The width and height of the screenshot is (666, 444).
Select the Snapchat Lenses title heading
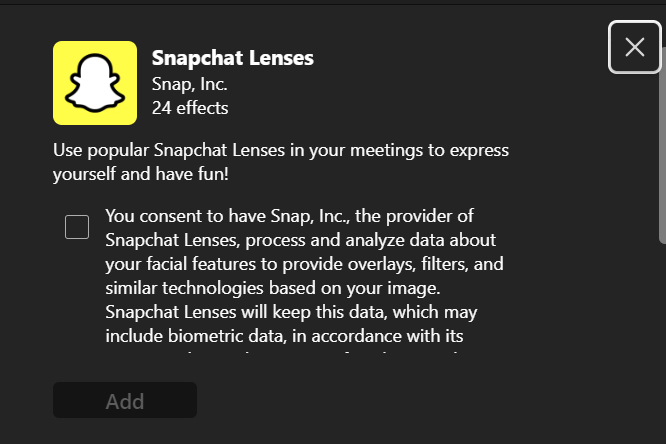point(232,58)
